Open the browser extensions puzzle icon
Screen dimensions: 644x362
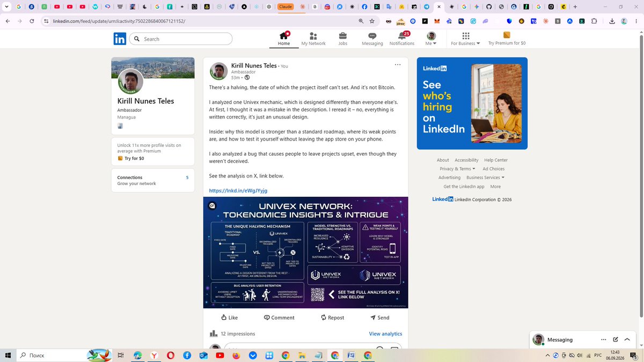(594, 21)
